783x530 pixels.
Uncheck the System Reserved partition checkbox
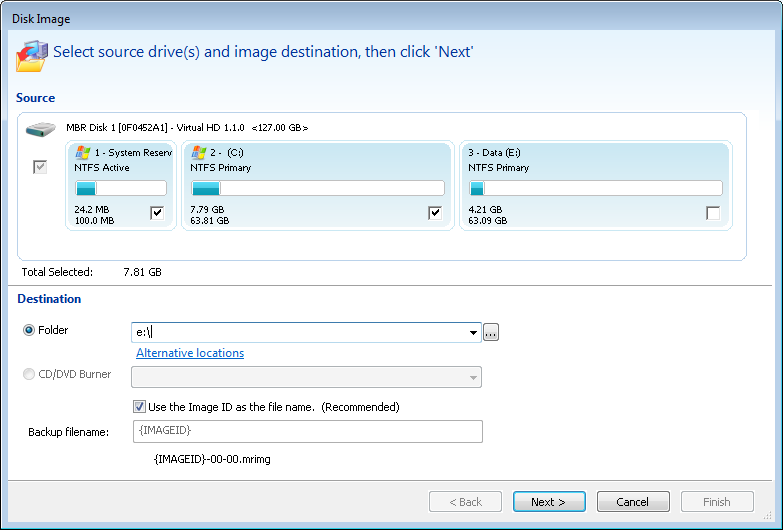(x=157, y=213)
